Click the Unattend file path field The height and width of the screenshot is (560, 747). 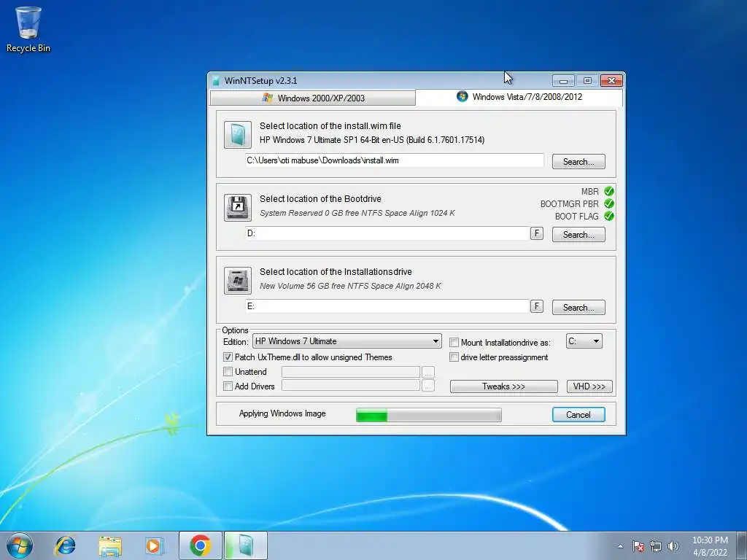(351, 371)
